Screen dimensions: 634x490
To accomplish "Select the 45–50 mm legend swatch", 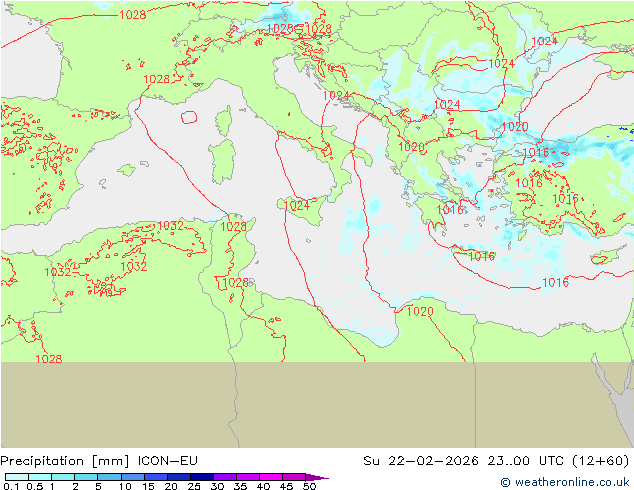I will point(294,477).
